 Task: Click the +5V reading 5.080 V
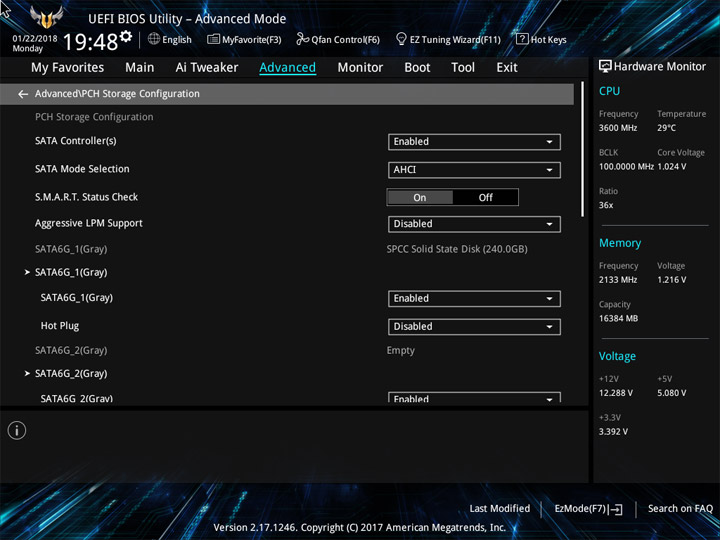[672, 393]
